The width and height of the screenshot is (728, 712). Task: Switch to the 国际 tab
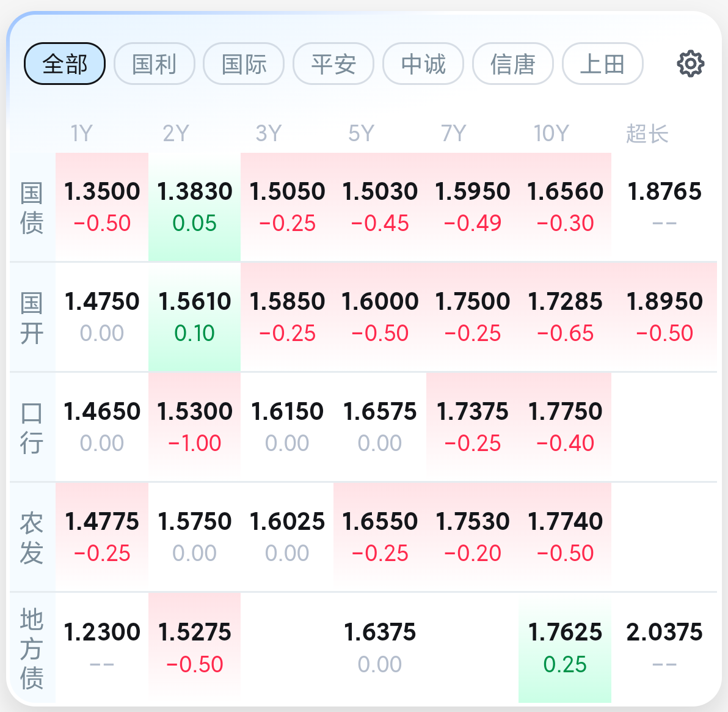pyautogui.click(x=244, y=64)
